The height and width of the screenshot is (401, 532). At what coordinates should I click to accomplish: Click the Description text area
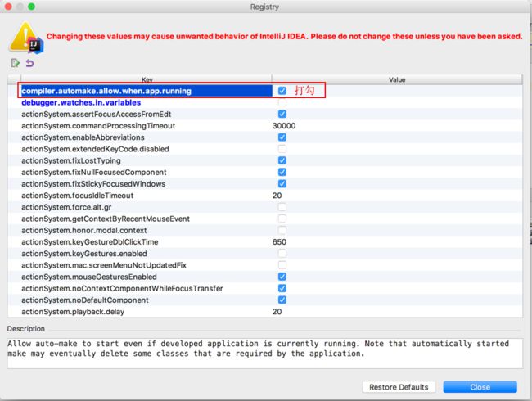264,354
